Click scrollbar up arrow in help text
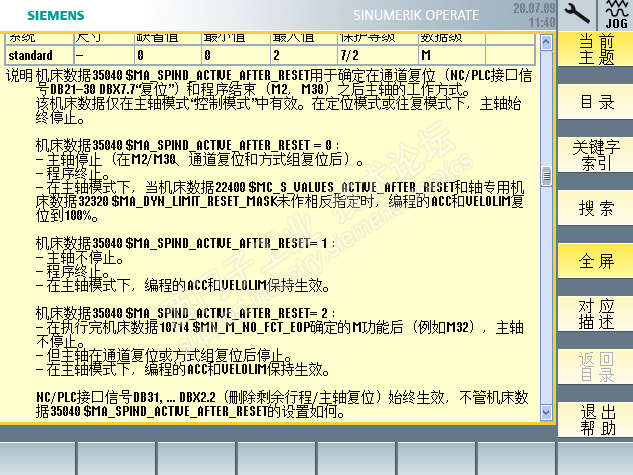Image resolution: width=633 pixels, height=475 pixels. 546,42
